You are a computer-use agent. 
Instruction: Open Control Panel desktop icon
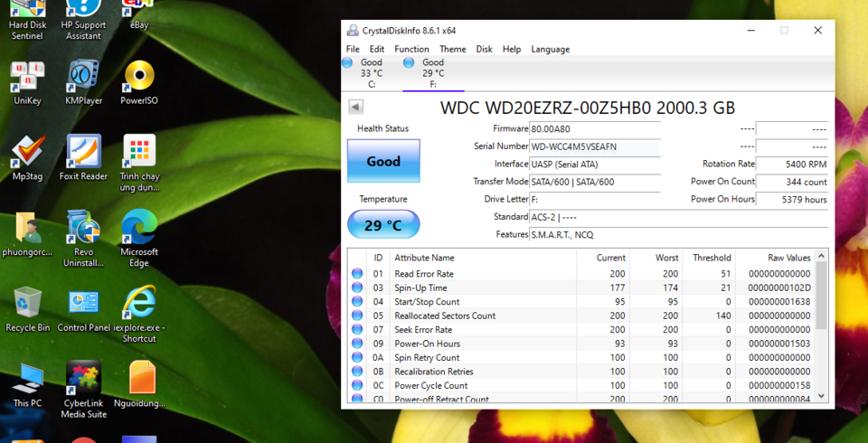point(83,309)
